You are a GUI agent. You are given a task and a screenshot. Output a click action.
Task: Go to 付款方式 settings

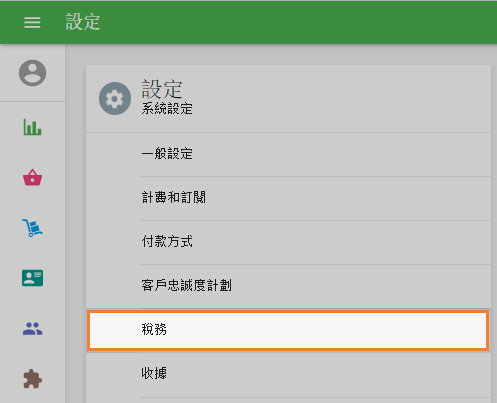point(288,242)
